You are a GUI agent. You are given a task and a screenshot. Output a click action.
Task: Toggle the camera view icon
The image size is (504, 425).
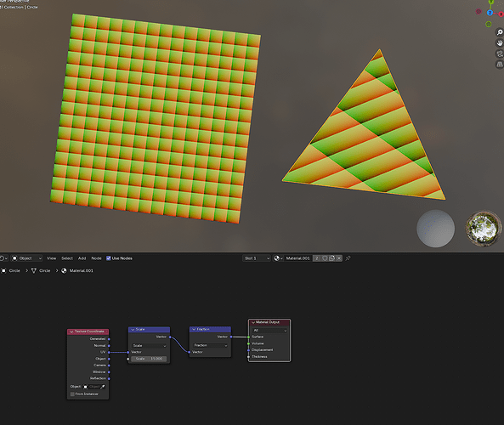pos(500,54)
